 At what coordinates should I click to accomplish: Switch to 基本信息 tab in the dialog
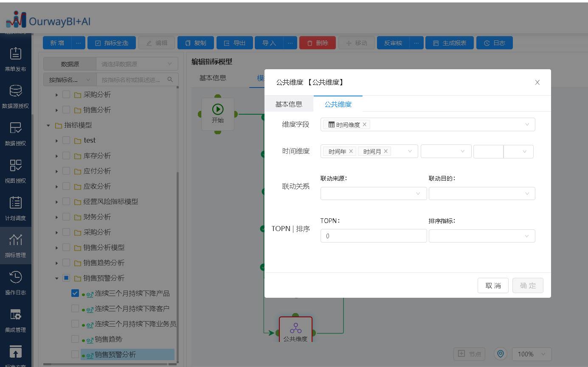pos(289,104)
